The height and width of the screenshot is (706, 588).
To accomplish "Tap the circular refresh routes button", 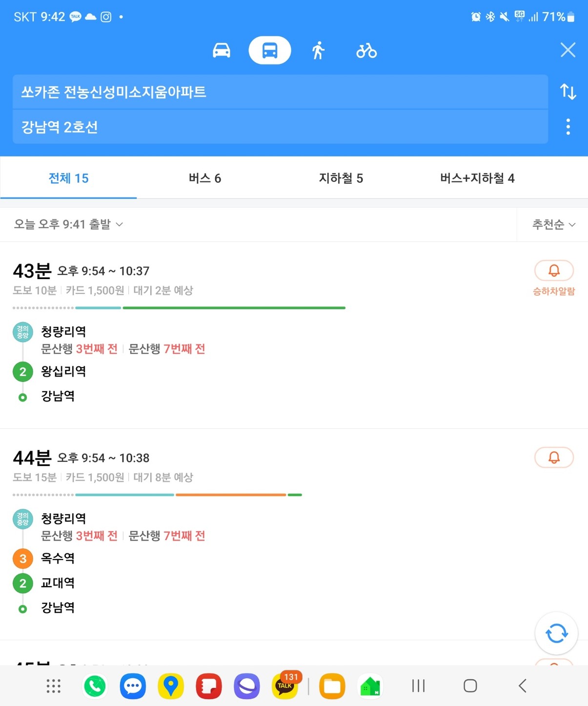I will point(556,633).
